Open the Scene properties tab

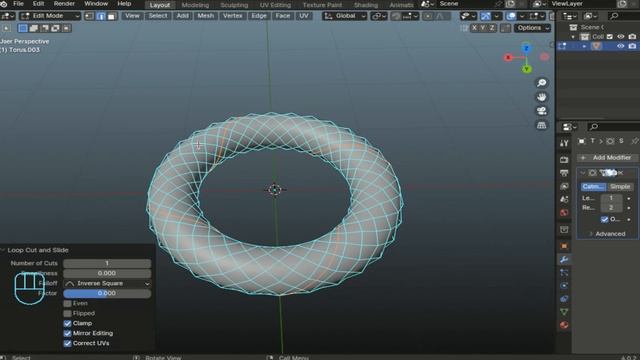pos(564,199)
